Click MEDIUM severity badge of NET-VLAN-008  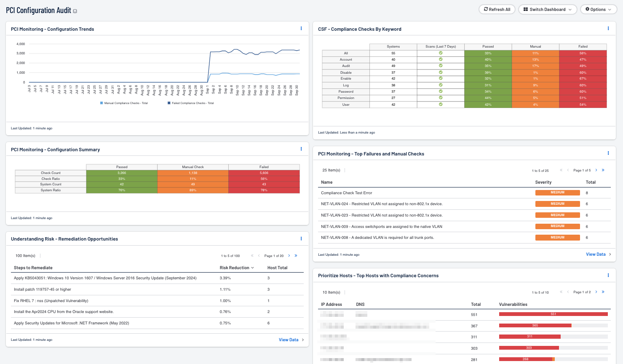pos(557,238)
